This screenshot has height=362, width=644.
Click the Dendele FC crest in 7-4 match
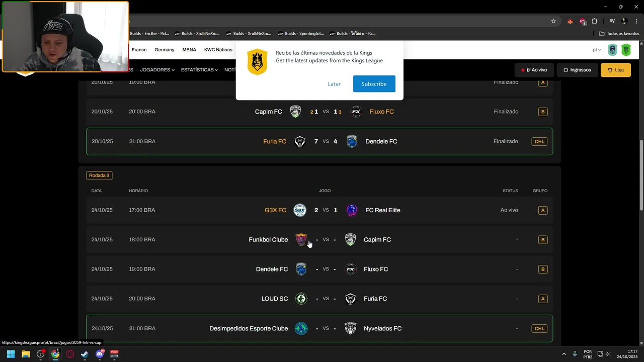[x=352, y=141]
